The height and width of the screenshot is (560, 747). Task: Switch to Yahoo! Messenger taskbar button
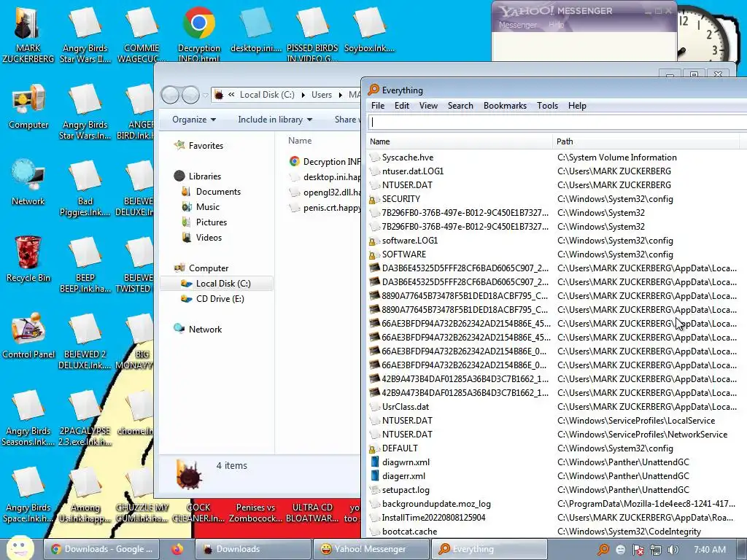(x=370, y=549)
